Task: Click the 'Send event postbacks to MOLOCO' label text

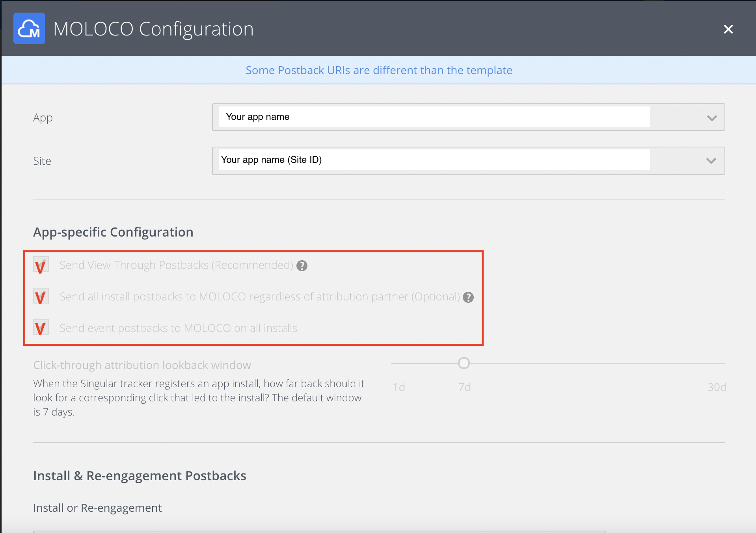Action: pos(178,328)
